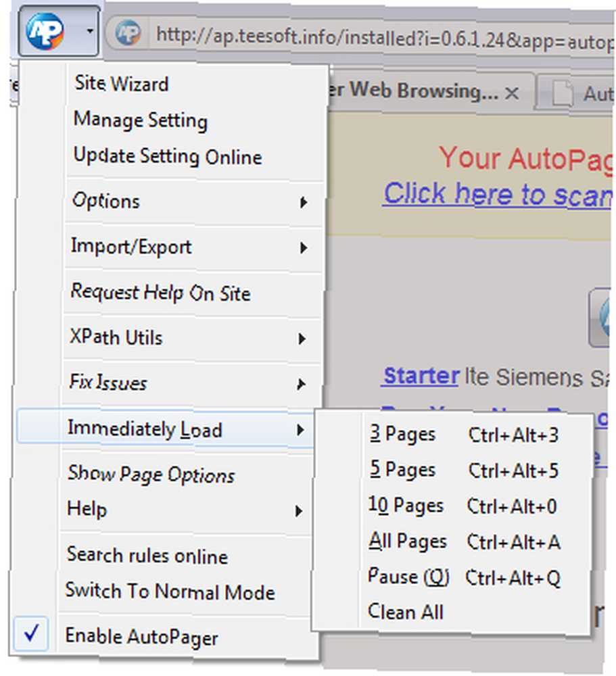
Task: Click the Immediately Load submenu arrow
Action: pyautogui.click(x=300, y=430)
